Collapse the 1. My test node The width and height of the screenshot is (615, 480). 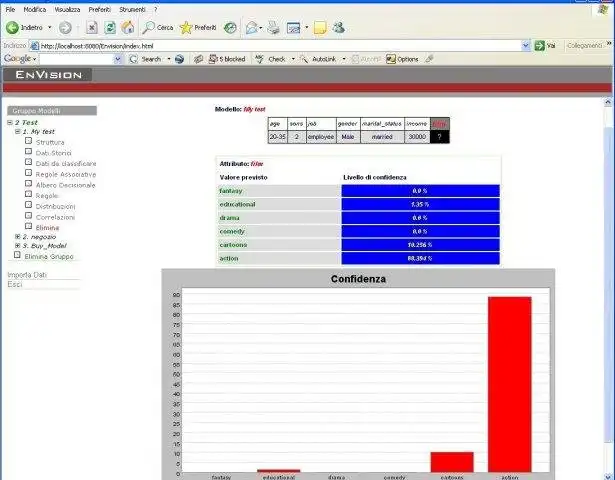click(x=17, y=131)
